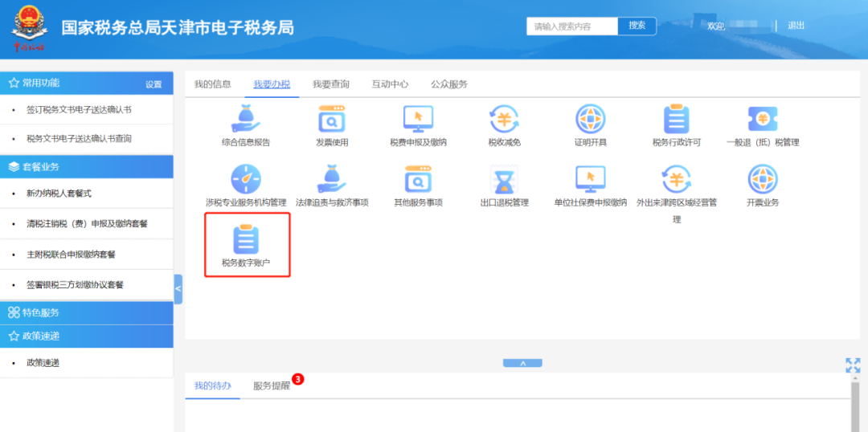Screen dimensions: 868x432
Task: Click the national emblem logo
Action: [x=30, y=29]
